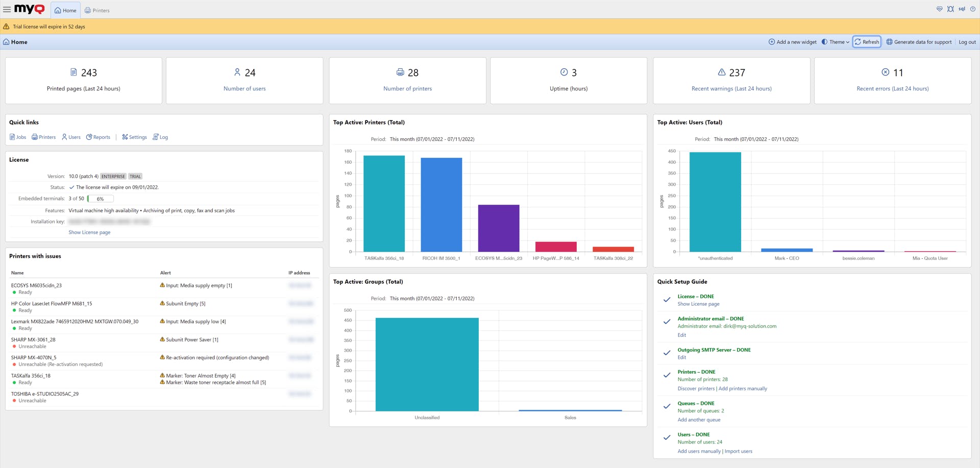Screen dimensions: 980x468
Task: Add a new widget to the dashboard
Action: [793, 42]
